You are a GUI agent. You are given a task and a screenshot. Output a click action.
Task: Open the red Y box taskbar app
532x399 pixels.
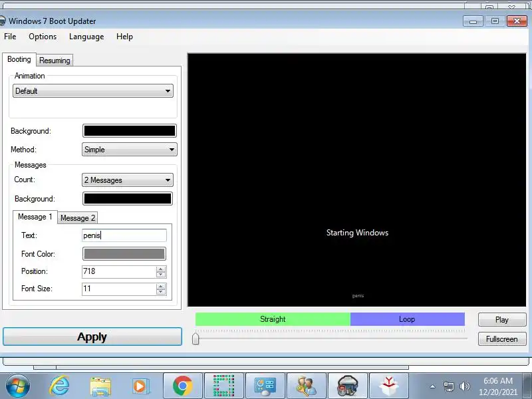coord(389,386)
